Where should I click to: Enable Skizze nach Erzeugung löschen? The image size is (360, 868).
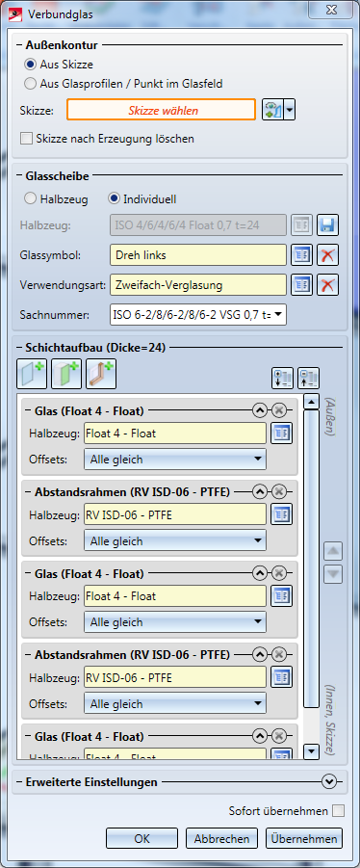[107, 139]
